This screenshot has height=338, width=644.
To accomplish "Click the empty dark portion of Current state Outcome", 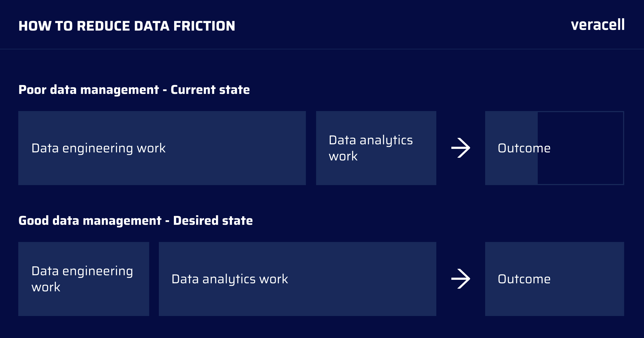I will pos(580,148).
